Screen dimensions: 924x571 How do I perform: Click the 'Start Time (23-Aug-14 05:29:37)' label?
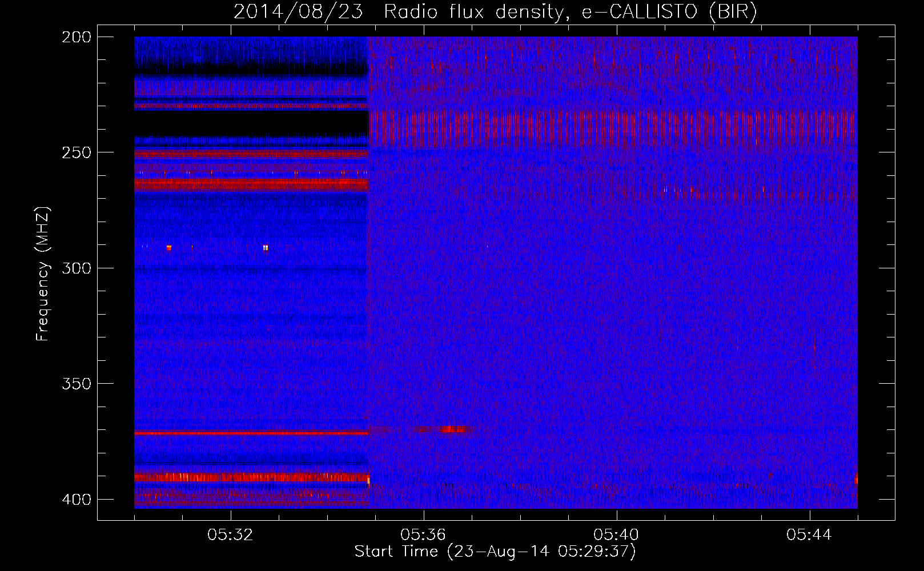point(495,552)
